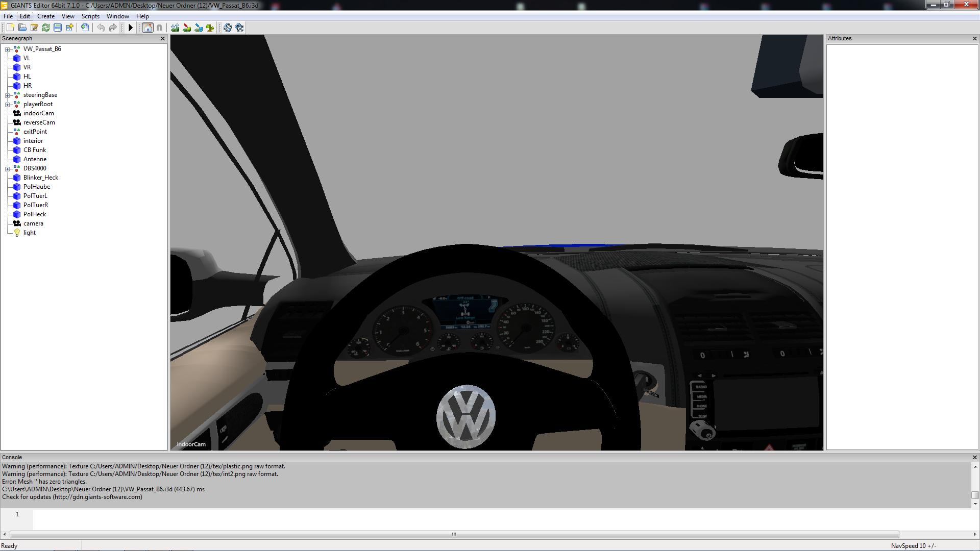
Task: Toggle the house navigation mode button
Action: [x=148, y=28]
